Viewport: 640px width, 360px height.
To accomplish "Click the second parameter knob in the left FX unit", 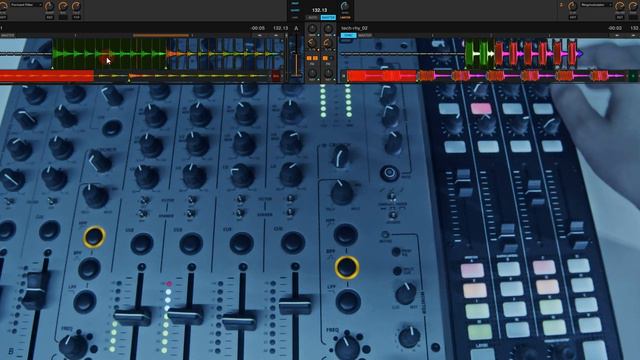I will pyautogui.click(x=63, y=6).
